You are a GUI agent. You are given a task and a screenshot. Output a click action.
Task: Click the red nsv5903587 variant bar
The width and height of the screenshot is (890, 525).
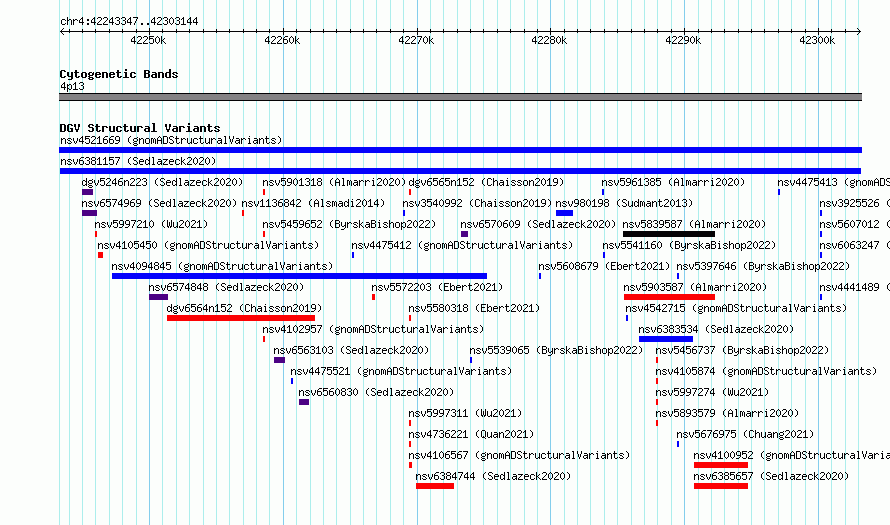point(669,297)
